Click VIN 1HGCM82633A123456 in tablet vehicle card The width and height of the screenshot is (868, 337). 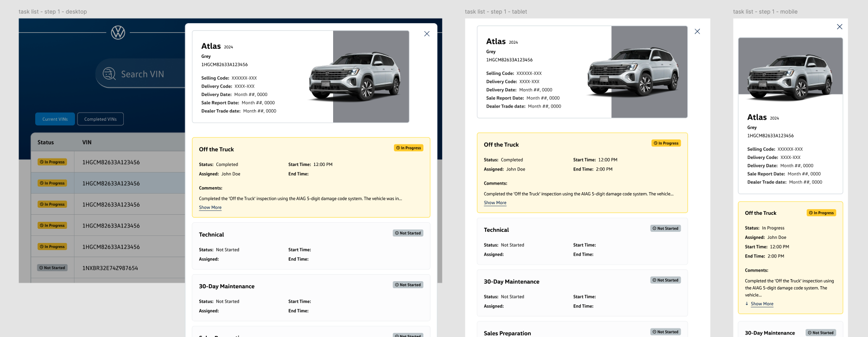point(509,60)
